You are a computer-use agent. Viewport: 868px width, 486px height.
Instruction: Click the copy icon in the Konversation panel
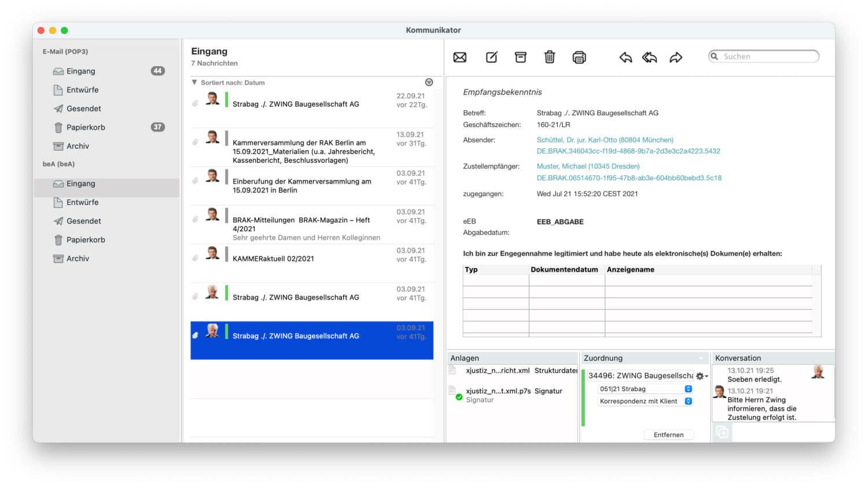[x=722, y=432]
